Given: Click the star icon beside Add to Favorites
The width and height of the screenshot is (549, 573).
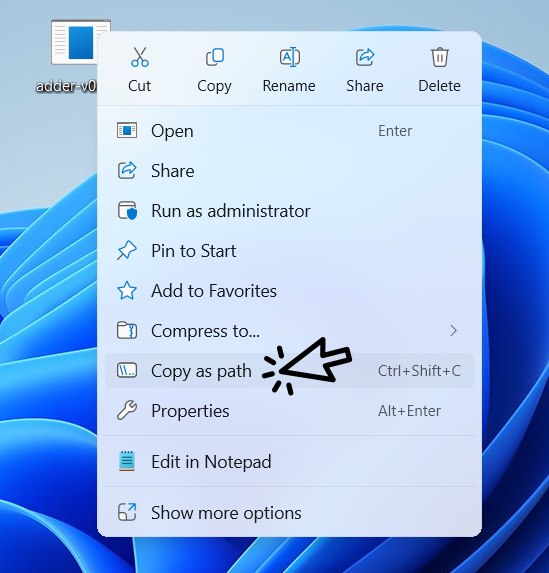Looking at the screenshot, I should click(x=126, y=291).
